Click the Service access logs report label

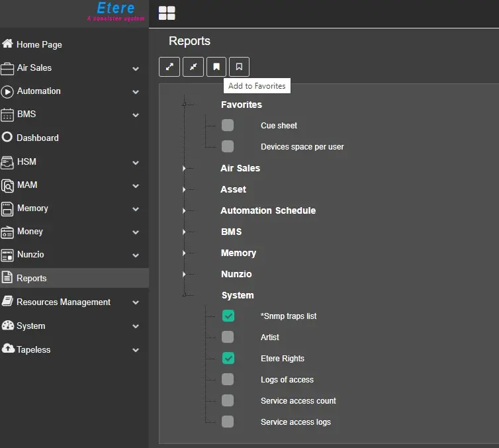[x=295, y=422]
